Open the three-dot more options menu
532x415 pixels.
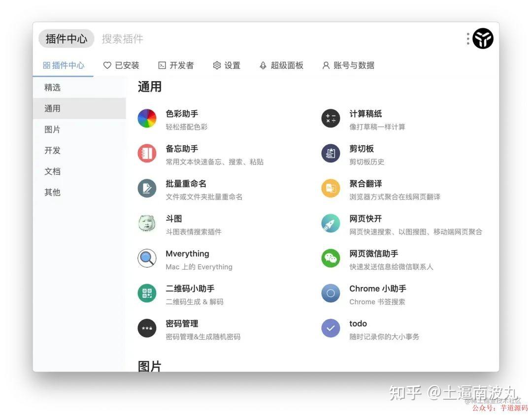(468, 39)
